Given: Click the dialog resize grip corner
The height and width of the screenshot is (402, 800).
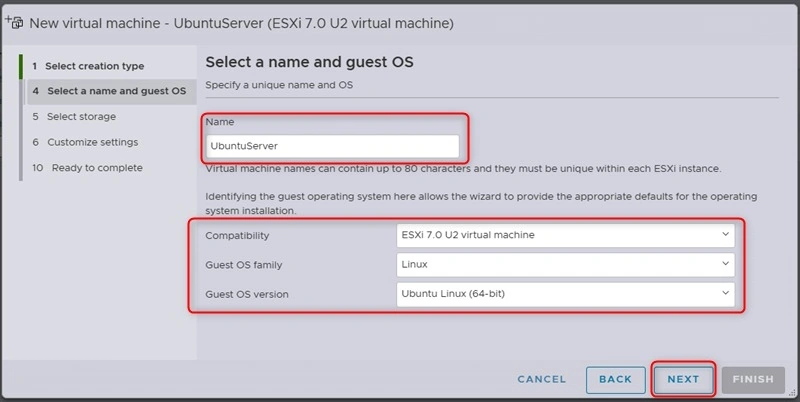Looking at the screenshot, I should pyautogui.click(x=792, y=392).
